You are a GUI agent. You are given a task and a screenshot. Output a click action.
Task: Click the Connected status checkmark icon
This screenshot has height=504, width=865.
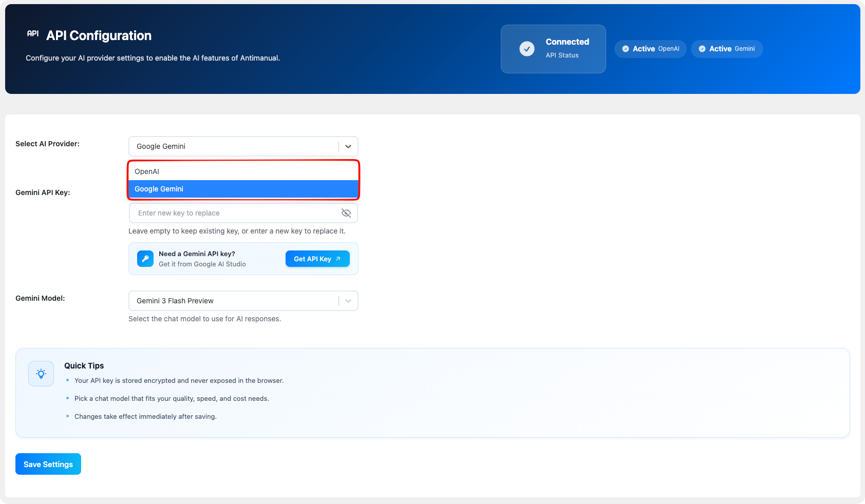(x=526, y=49)
